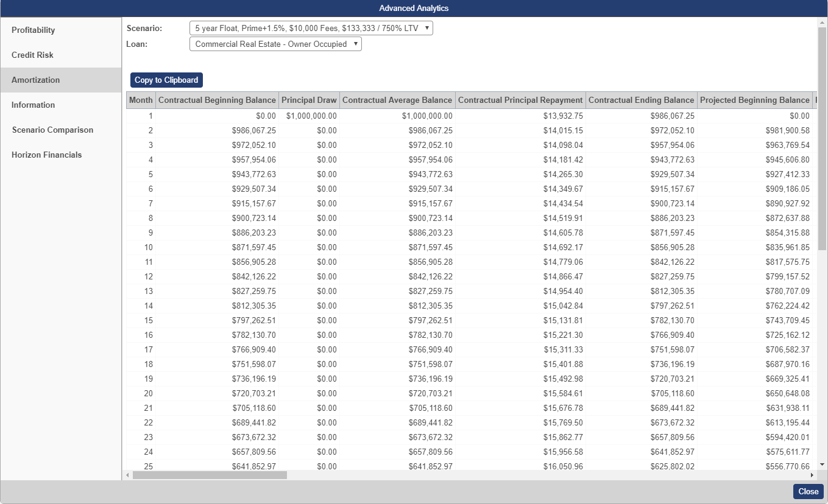Viewport: 828px width, 504px height.
Task: Select projected balance $927,412.33
Action: pyautogui.click(x=755, y=174)
